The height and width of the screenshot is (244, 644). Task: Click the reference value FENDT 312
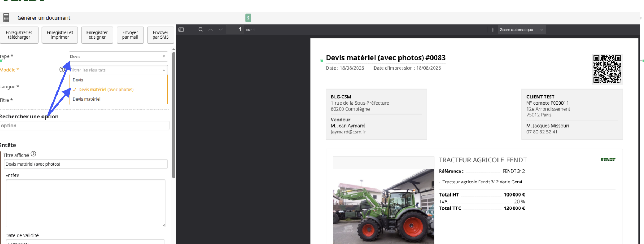point(514,171)
